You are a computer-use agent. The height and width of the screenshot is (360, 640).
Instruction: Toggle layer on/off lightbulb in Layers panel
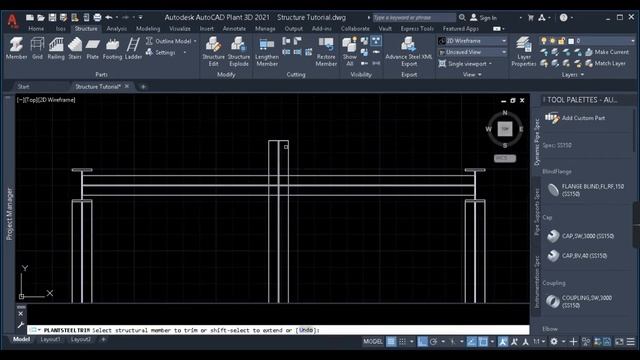click(544, 41)
